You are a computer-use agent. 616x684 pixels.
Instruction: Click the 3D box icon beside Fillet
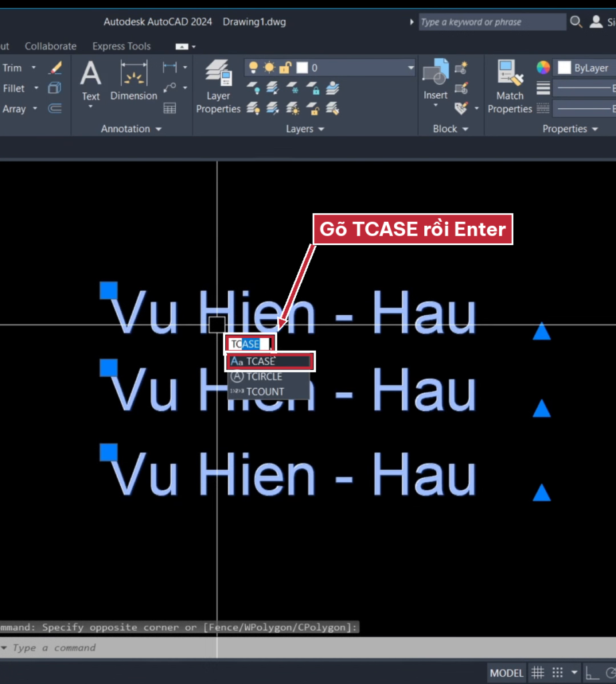[x=55, y=88]
